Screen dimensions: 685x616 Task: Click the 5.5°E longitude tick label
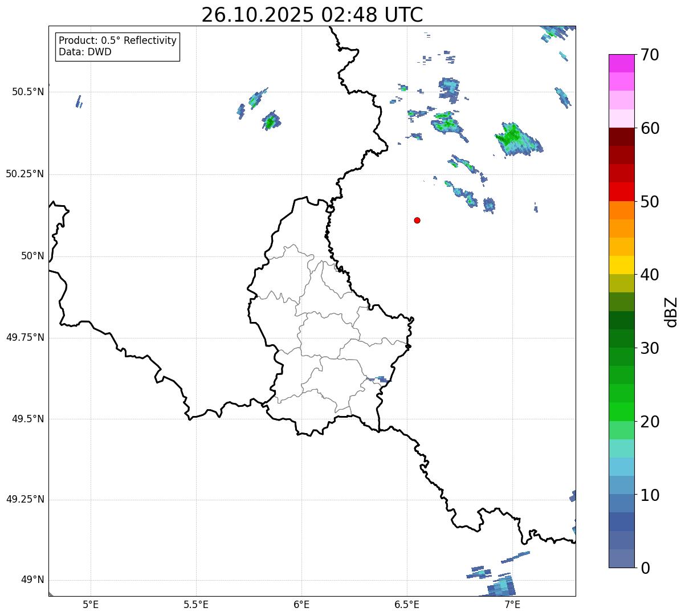coord(196,604)
